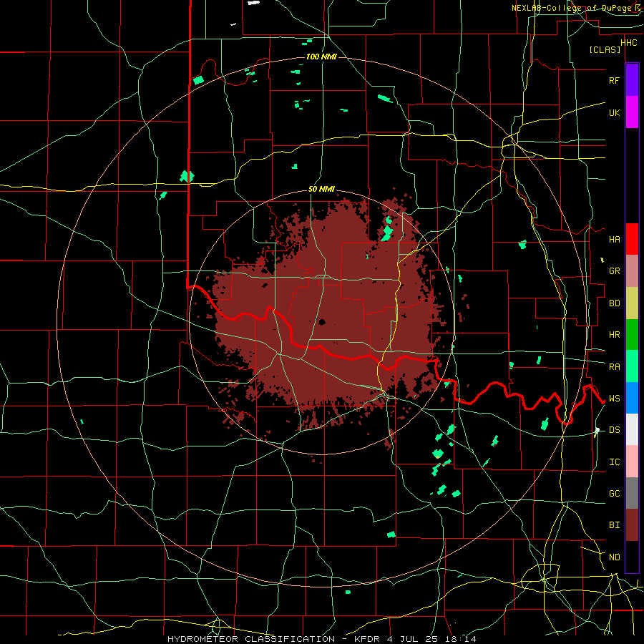644x644 pixels.
Task: Select the GR pinkish-brown legend swatch
Action: [632, 271]
